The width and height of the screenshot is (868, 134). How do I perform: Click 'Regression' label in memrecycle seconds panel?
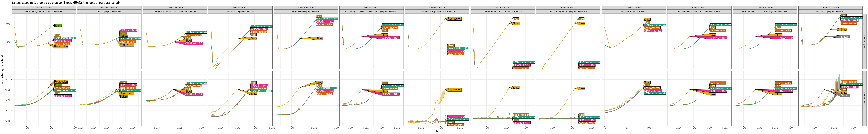pyautogui.click(x=61, y=82)
